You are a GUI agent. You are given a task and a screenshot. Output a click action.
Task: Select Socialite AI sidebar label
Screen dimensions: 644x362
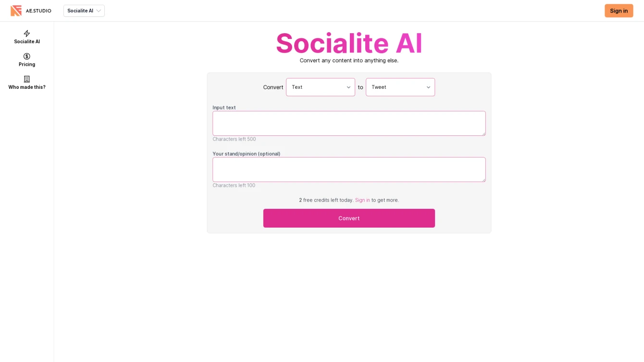27,42
